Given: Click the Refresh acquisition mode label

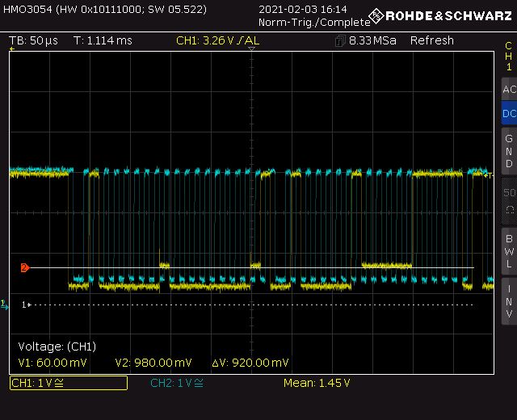Looking at the screenshot, I should pyautogui.click(x=432, y=40).
